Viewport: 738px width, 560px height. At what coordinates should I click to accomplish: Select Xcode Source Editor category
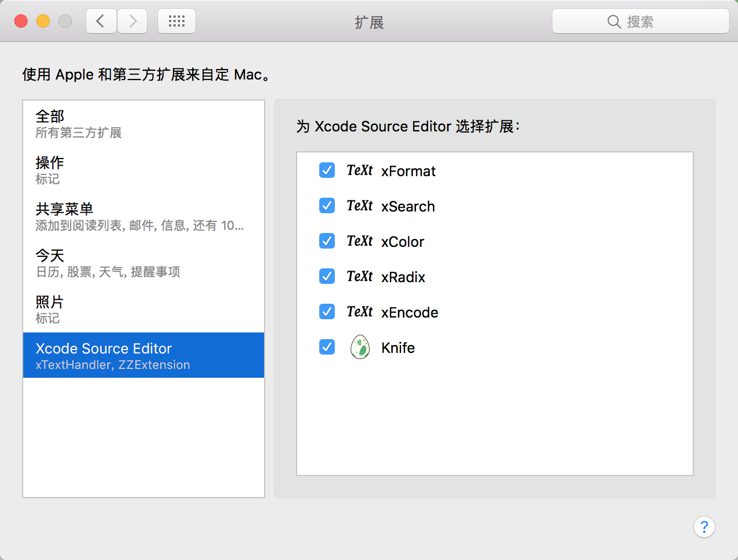click(x=144, y=355)
